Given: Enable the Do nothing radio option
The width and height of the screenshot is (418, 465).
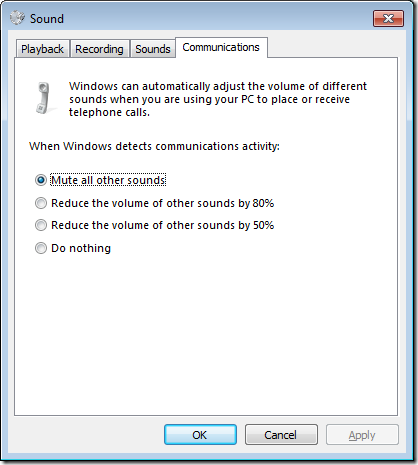Looking at the screenshot, I should point(41,248).
